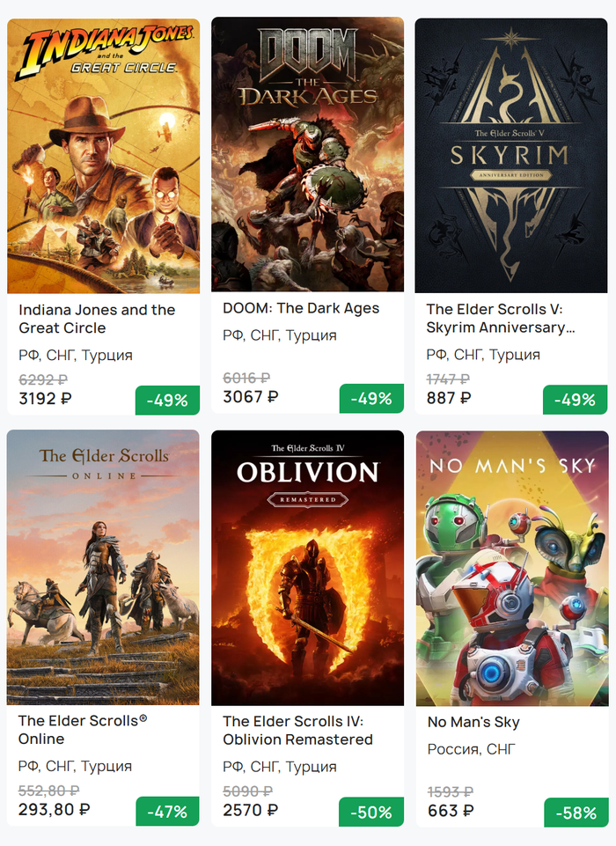The height and width of the screenshot is (846, 616).
Task: Click the 663 ₽ price of No Man's Sky
Action: click(x=451, y=811)
